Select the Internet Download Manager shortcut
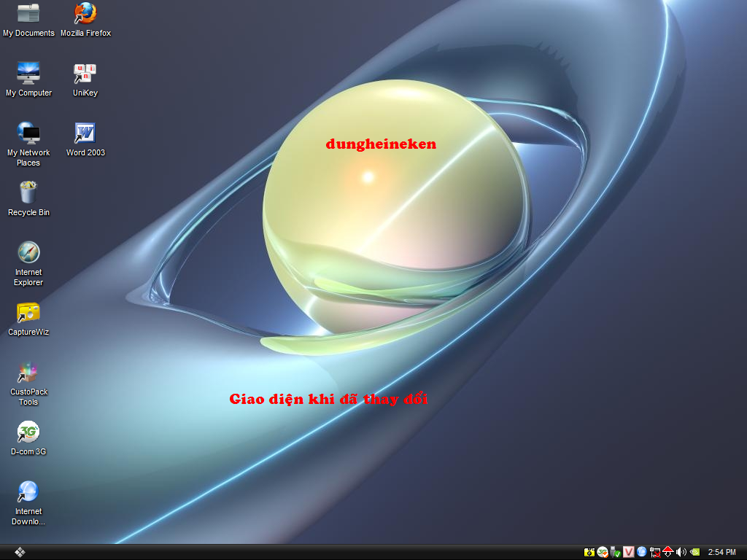Screen dimensions: 747x560 point(28,503)
